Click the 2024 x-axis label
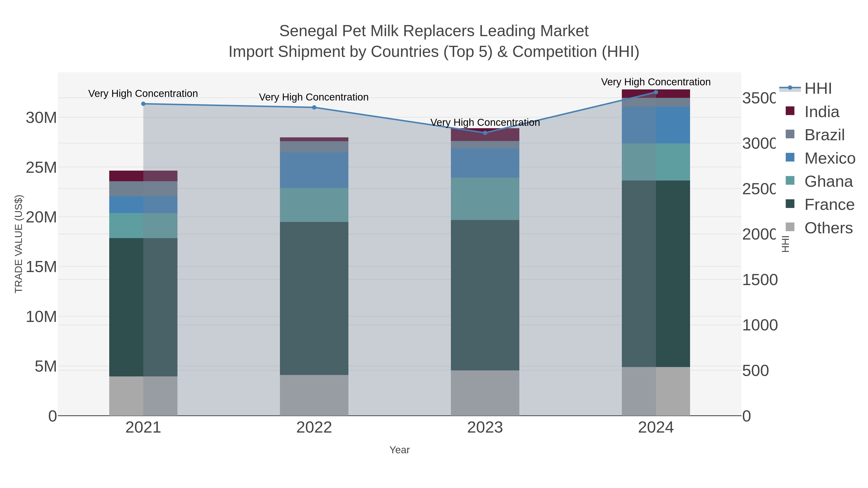868x488 pixels. point(656,428)
